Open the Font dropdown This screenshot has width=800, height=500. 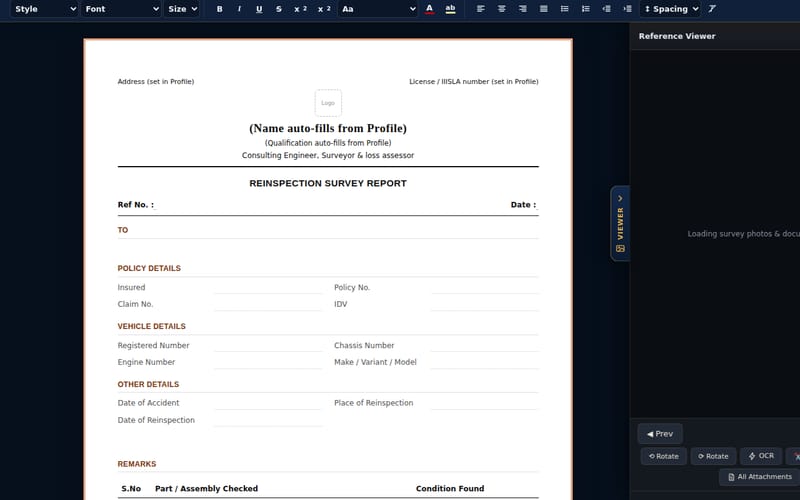coord(121,9)
